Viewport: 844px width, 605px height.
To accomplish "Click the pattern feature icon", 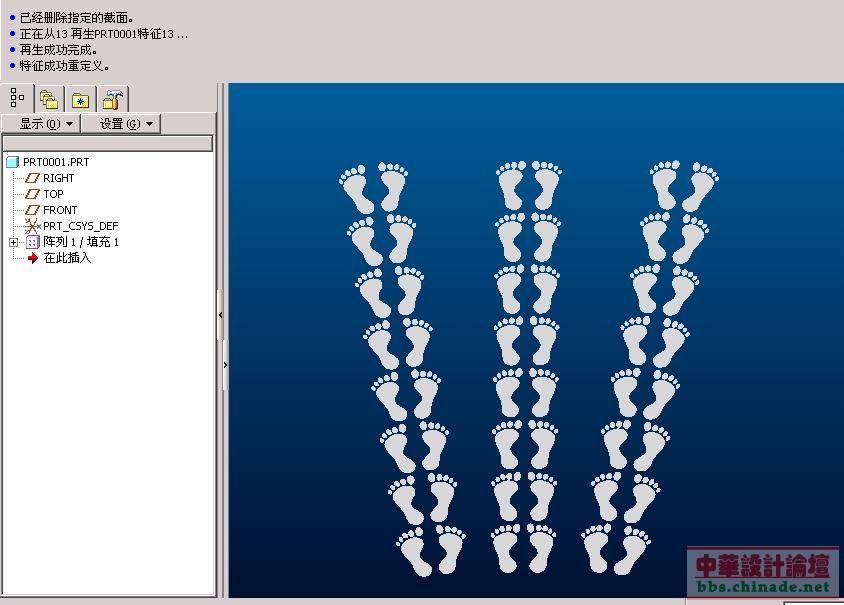I will [33, 243].
